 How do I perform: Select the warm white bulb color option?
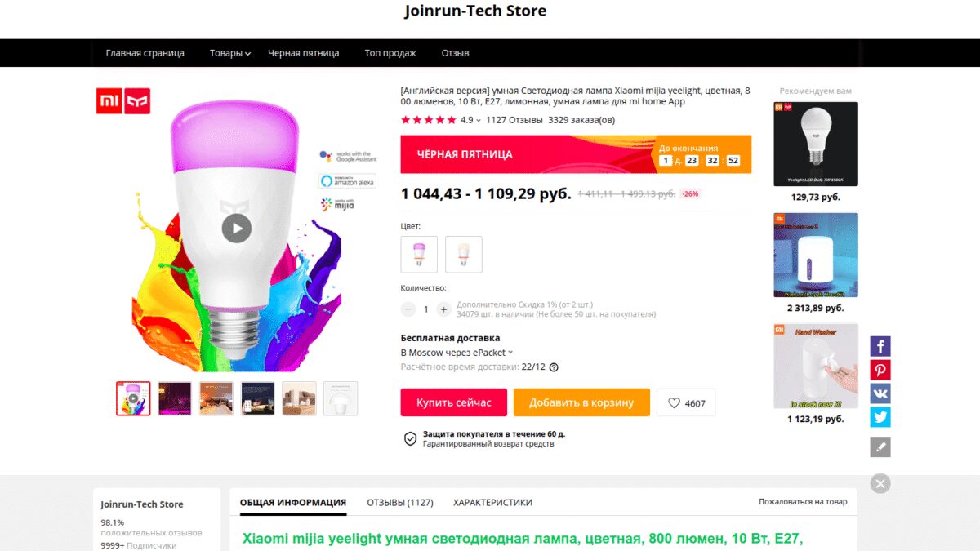pyautogui.click(x=464, y=254)
